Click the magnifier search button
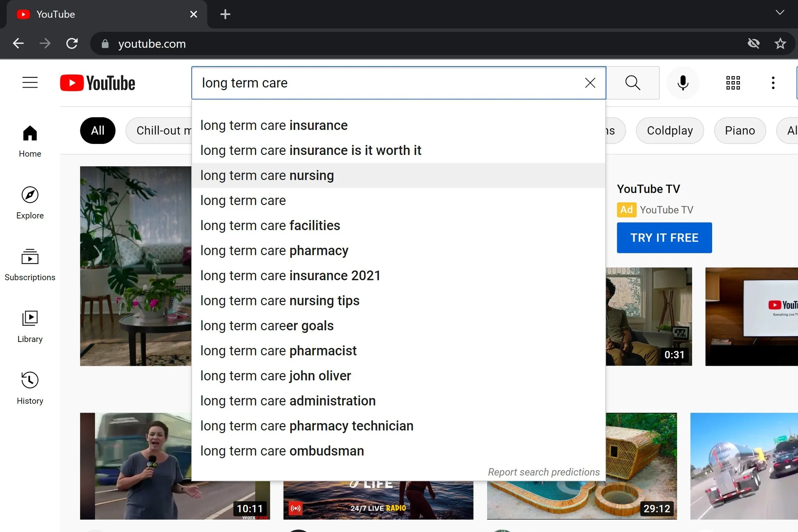This screenshot has width=798, height=532. pyautogui.click(x=632, y=83)
